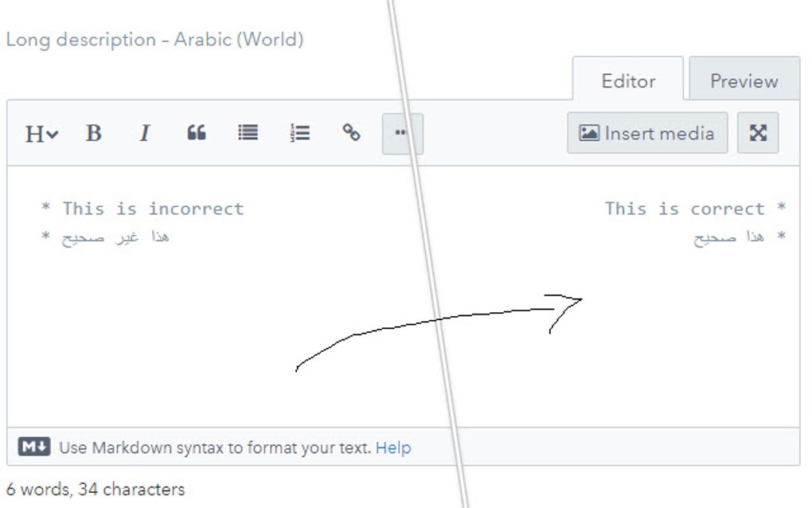Switch to the Editor tab

(x=628, y=80)
